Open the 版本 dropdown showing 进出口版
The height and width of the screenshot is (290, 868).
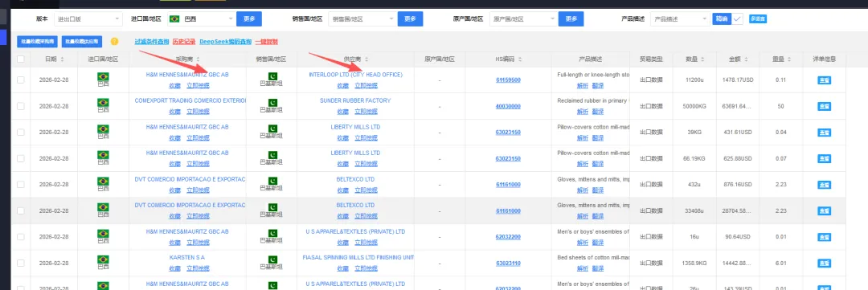tap(88, 18)
